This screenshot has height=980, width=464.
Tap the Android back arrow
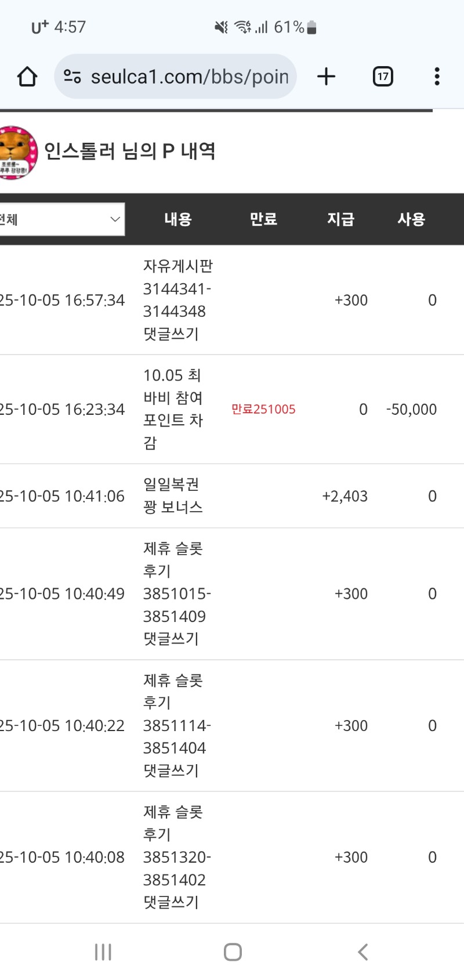tap(363, 952)
